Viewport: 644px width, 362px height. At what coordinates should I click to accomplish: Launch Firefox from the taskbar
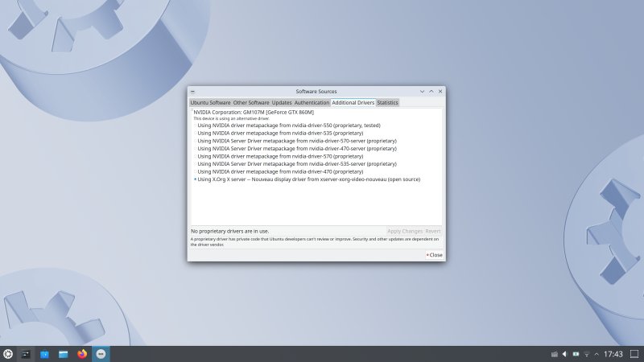pos(82,354)
